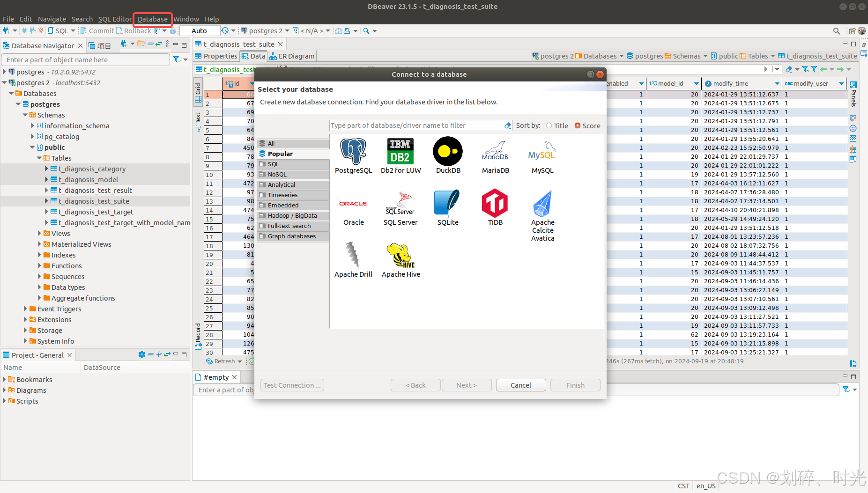This screenshot has height=493, width=868.
Task: Pick the DuckDB database driver
Action: (448, 156)
